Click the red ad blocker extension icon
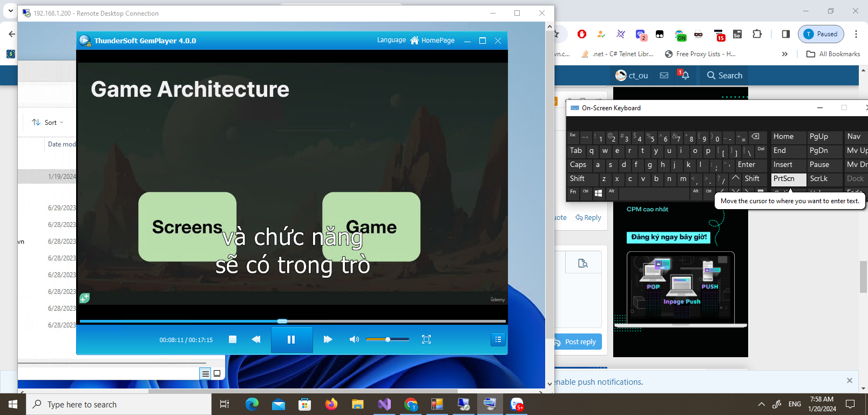 coord(582,34)
